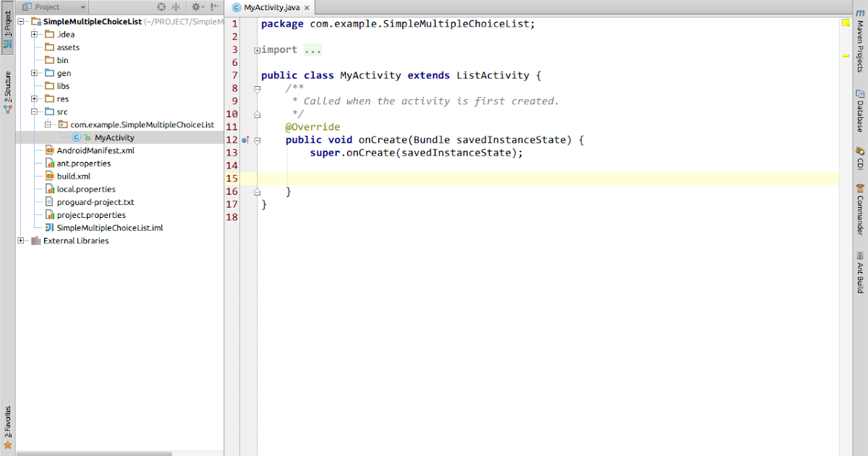The image size is (868, 456).
Task: Select the External Libraries label
Action: 76,241
